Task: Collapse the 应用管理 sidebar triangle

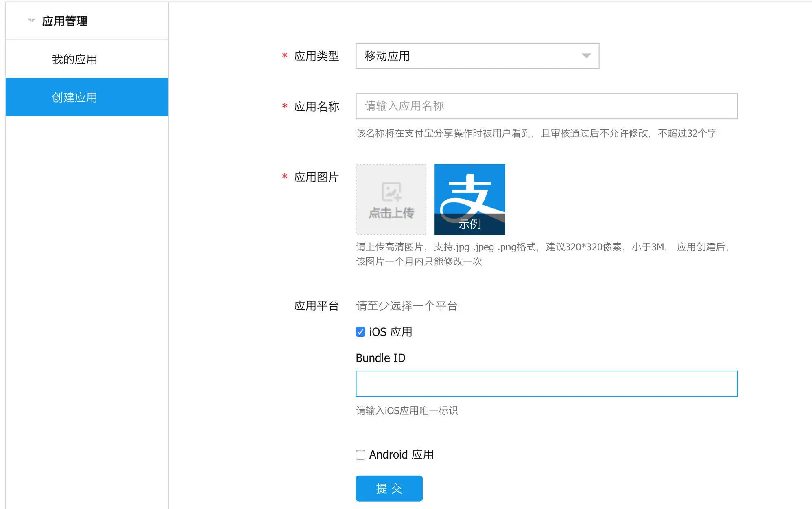Action: [x=31, y=20]
